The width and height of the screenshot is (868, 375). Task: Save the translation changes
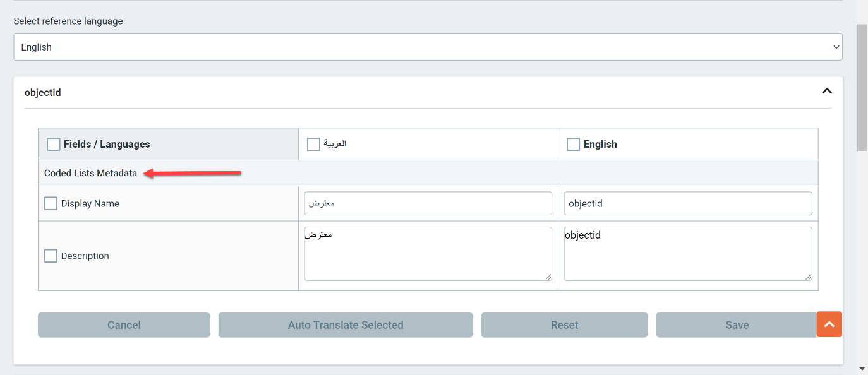(737, 325)
